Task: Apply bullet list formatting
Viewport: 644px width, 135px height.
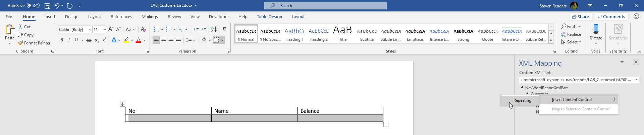Action: pos(156,30)
